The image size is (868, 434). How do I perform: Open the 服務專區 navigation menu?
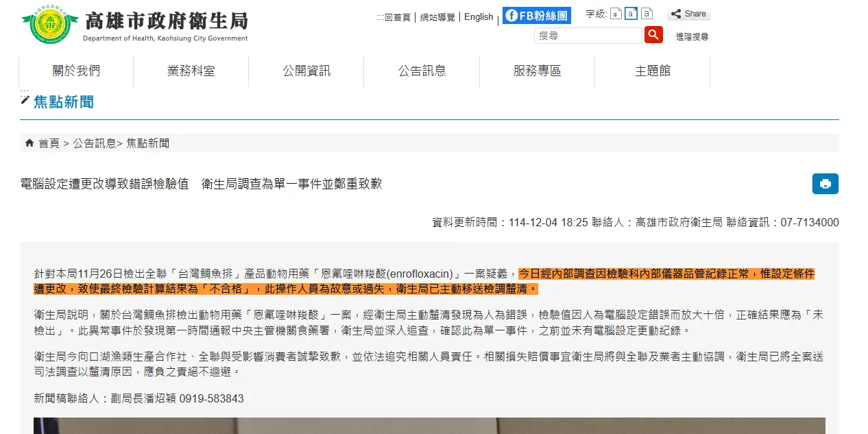(x=537, y=71)
